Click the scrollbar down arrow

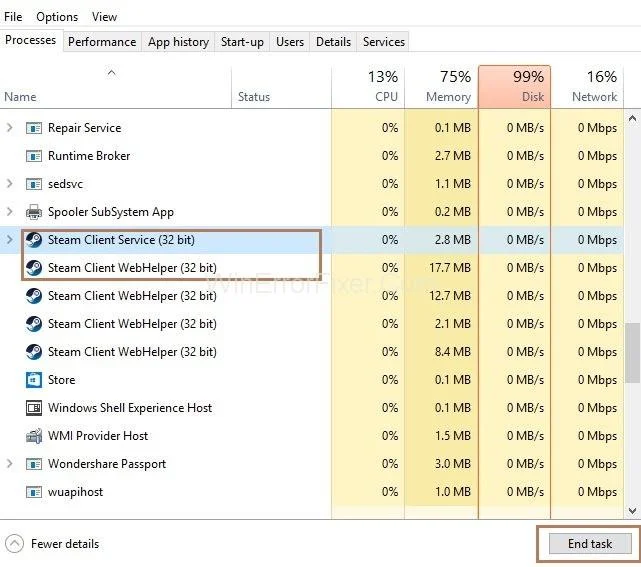(x=632, y=511)
